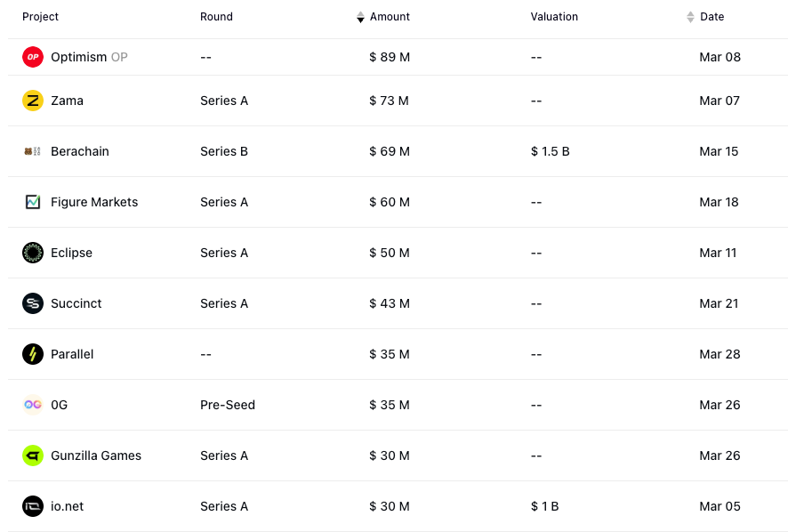
Task: Sort table by Date column arrows
Action: 690,17
